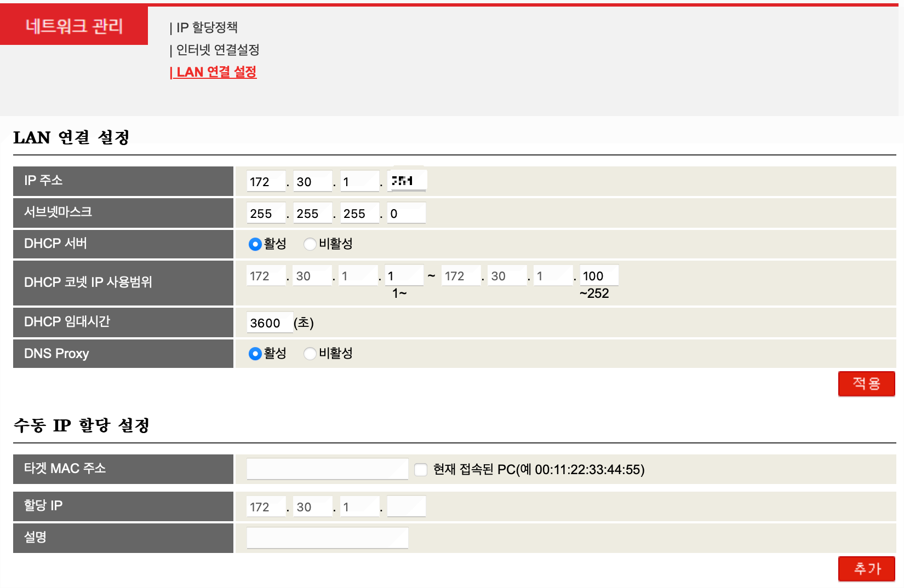
Task: Click second 서브넷마스크 octet field
Action: [x=313, y=213]
